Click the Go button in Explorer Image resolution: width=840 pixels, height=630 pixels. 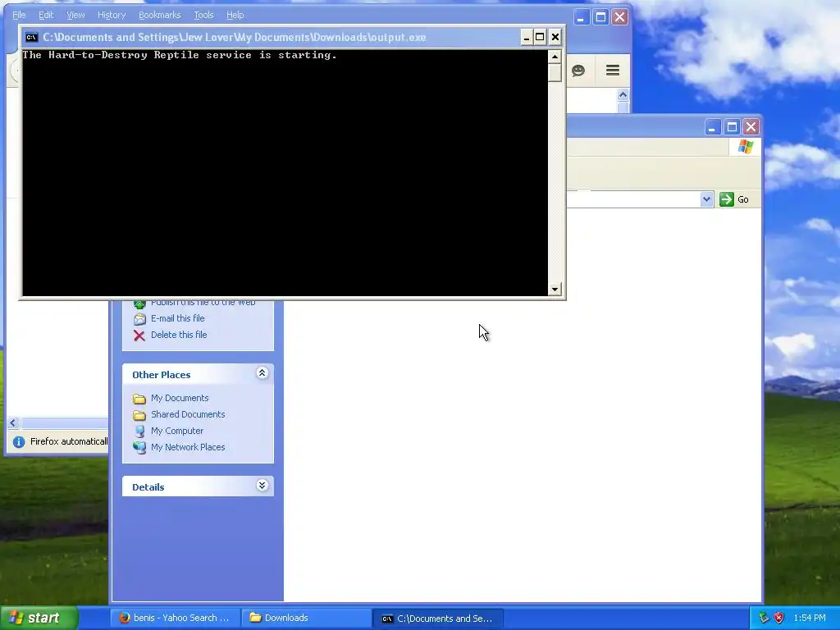click(x=734, y=199)
